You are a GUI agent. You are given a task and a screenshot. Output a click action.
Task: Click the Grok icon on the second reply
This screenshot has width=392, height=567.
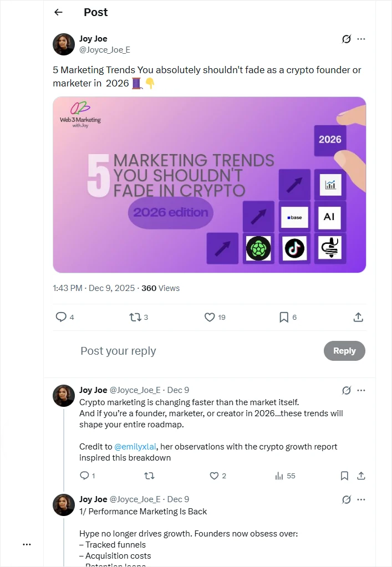coord(347,499)
